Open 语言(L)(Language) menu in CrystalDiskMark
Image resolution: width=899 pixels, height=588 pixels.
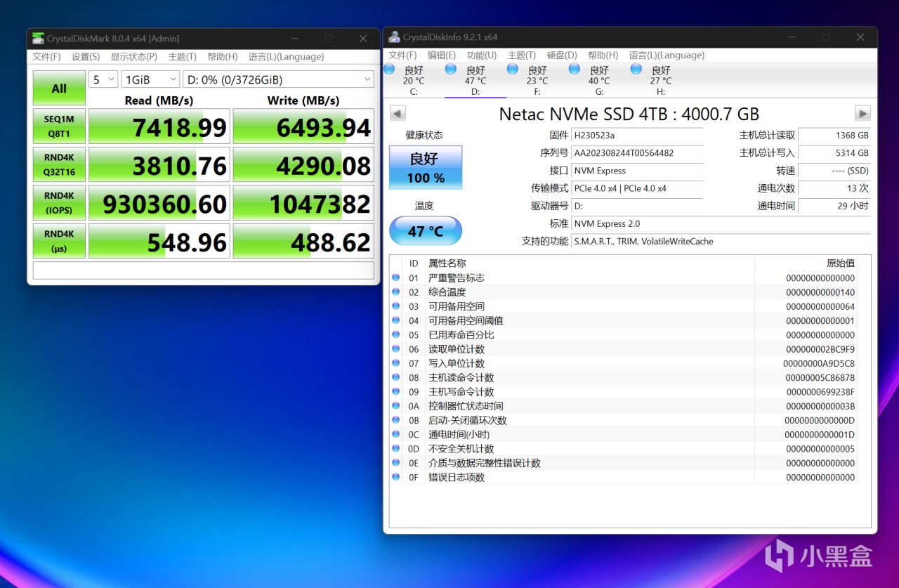(x=287, y=57)
